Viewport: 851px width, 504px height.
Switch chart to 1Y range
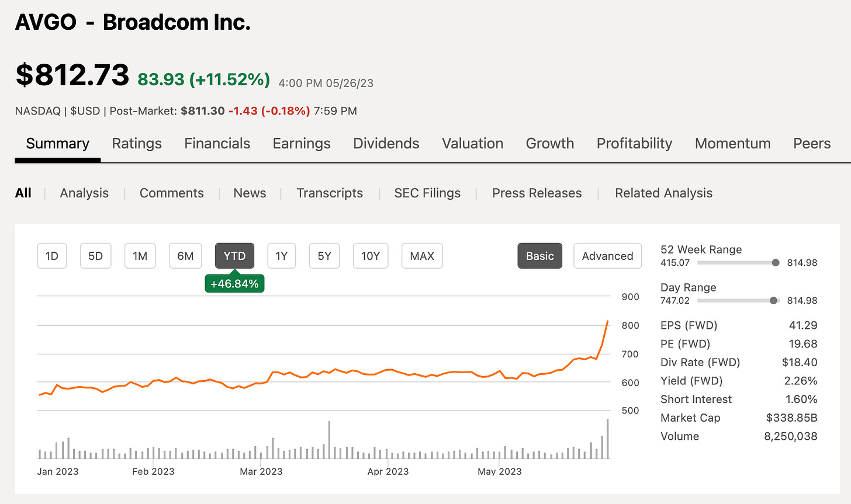click(282, 256)
